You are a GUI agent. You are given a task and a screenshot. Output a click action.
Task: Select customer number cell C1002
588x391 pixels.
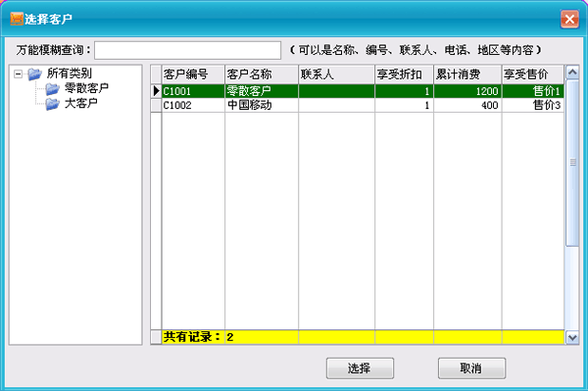[x=193, y=105]
